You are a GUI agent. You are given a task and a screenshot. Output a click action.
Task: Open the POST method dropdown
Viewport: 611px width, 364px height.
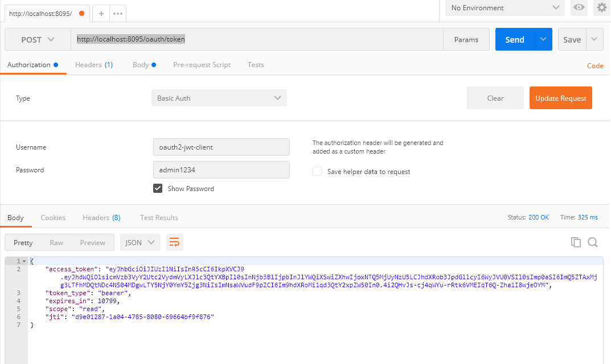pos(36,39)
